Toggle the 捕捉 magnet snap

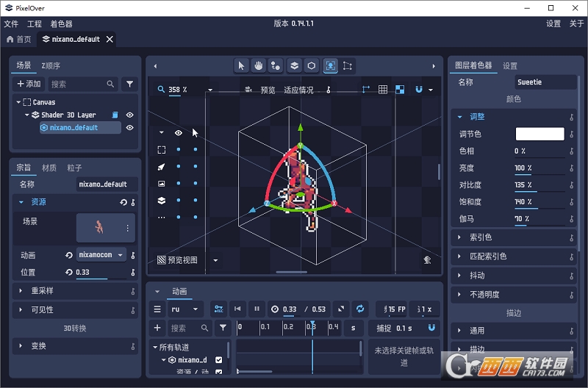click(x=431, y=328)
